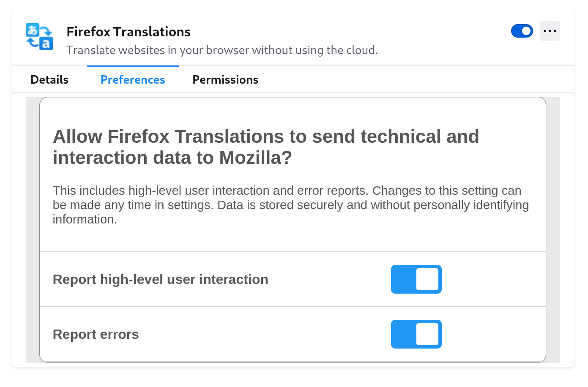The height and width of the screenshot is (387, 588).
Task: Click the "Translate websites in your browser" description
Action: point(222,50)
